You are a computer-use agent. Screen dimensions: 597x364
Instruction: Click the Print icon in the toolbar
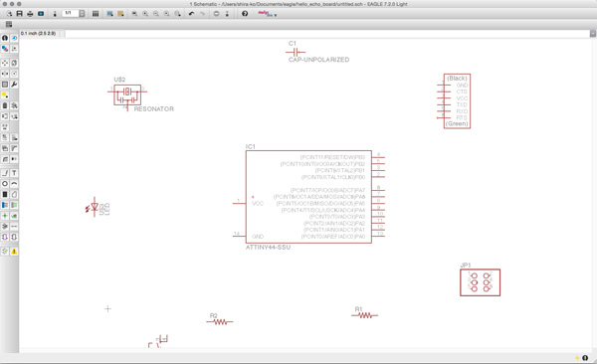[30, 14]
